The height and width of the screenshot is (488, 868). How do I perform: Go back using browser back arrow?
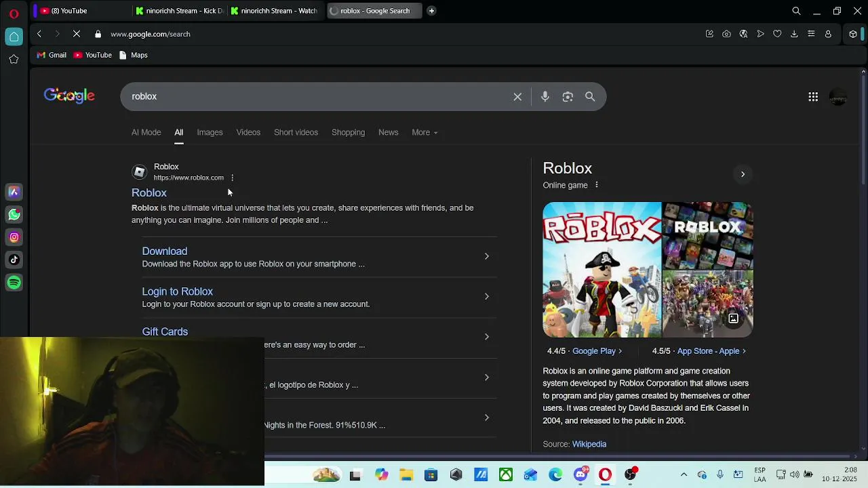click(39, 34)
